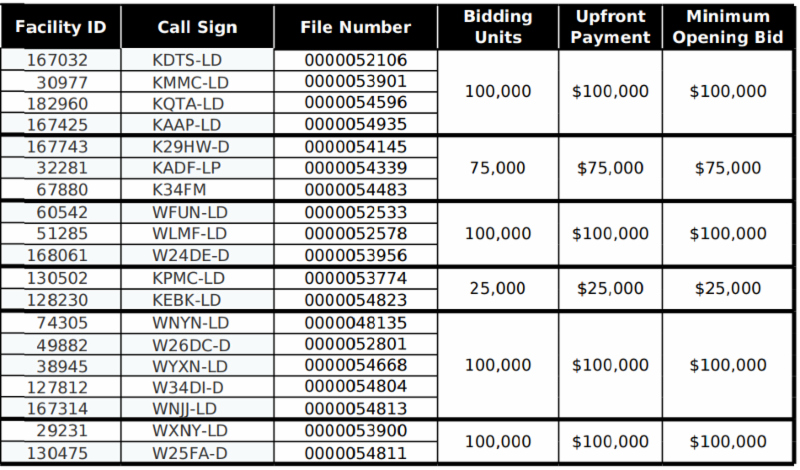Click the File Number column header

point(355,27)
